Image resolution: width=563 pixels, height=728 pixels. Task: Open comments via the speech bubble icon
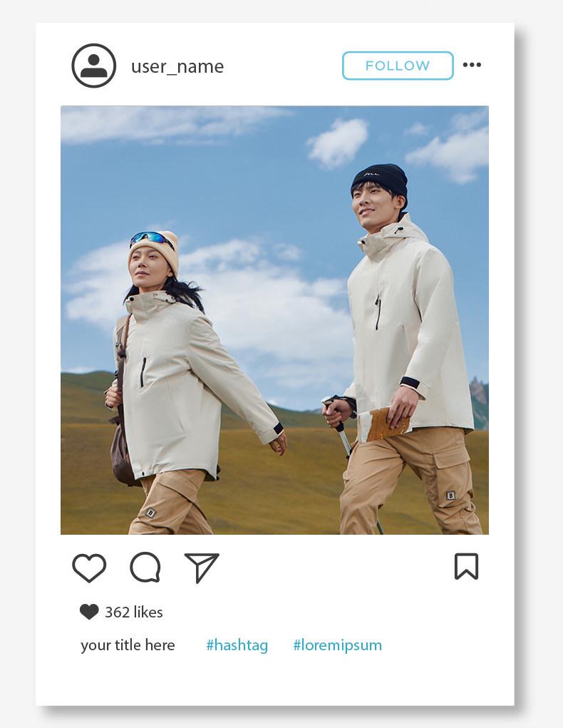tap(145, 567)
